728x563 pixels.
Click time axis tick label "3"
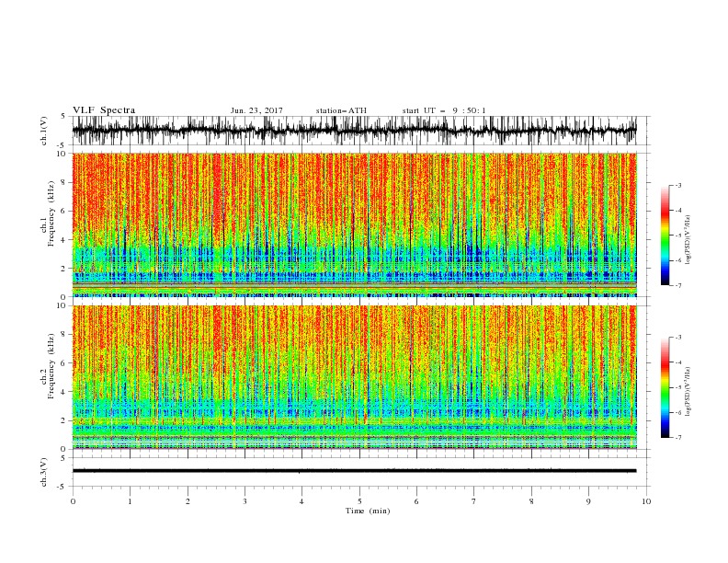click(x=245, y=501)
